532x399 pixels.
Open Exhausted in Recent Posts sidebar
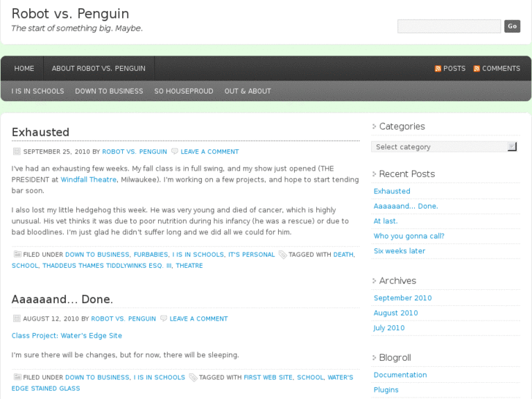coord(392,191)
